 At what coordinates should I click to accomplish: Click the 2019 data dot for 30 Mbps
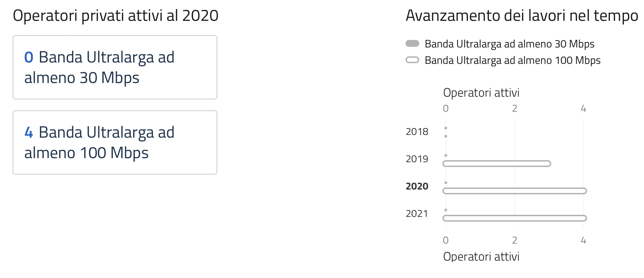[446, 155]
